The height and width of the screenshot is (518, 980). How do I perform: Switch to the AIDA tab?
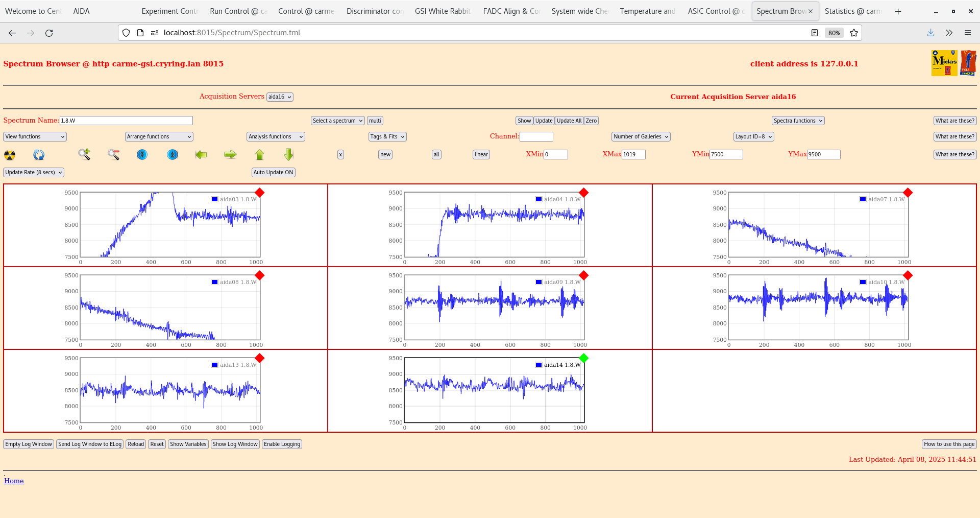81,11
